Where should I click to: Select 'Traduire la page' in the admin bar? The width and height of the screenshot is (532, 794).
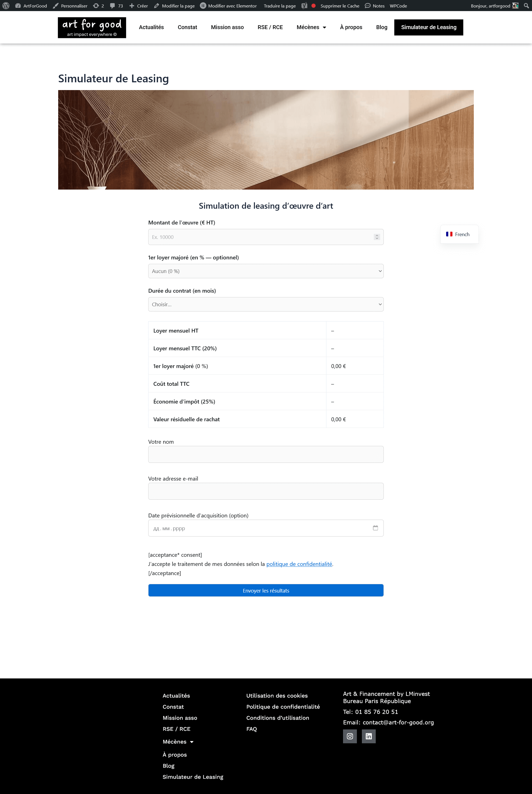(x=280, y=6)
